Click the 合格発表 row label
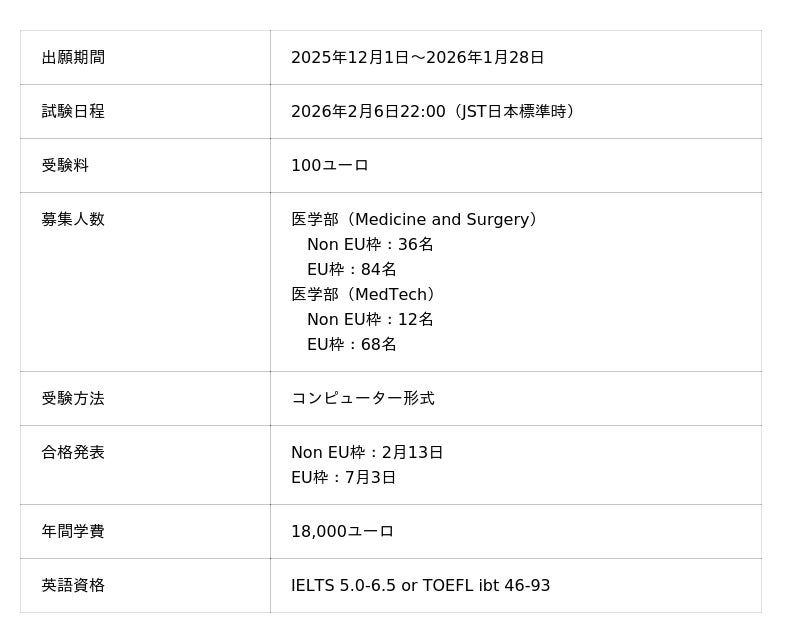 [73, 453]
